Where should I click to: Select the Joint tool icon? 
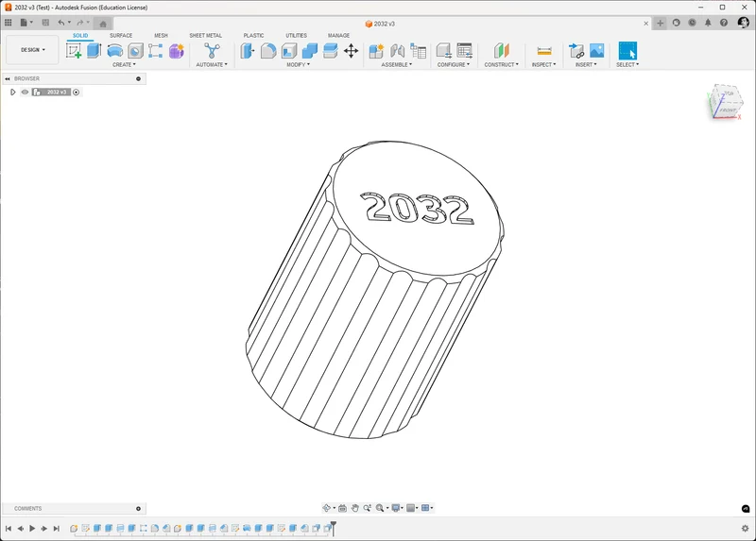pyautogui.click(x=397, y=51)
